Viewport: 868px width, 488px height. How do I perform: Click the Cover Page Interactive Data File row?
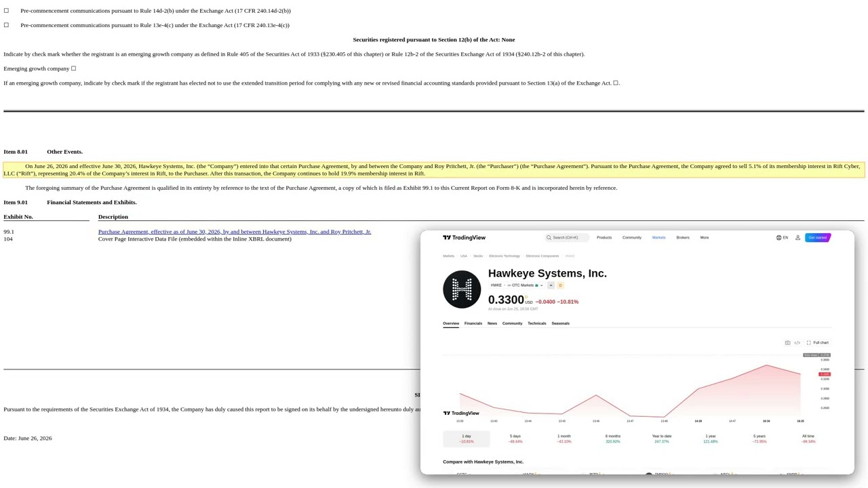click(x=195, y=239)
